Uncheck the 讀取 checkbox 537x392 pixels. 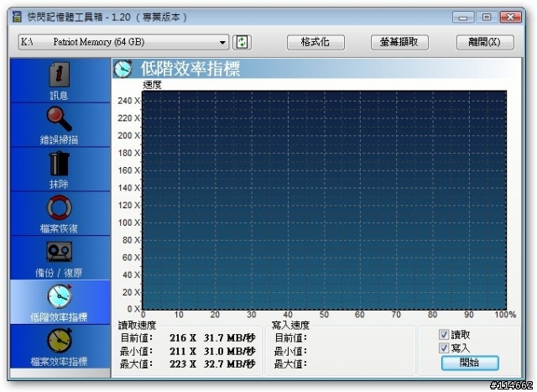[x=444, y=334]
